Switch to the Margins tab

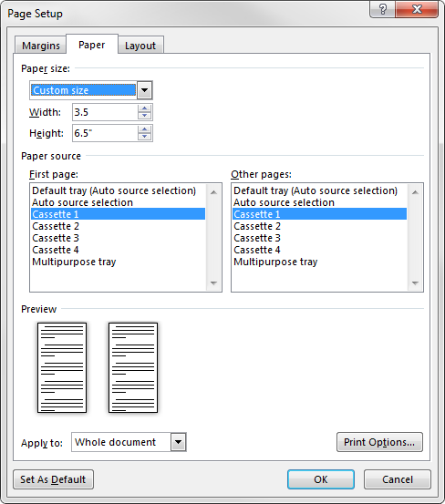(x=40, y=46)
